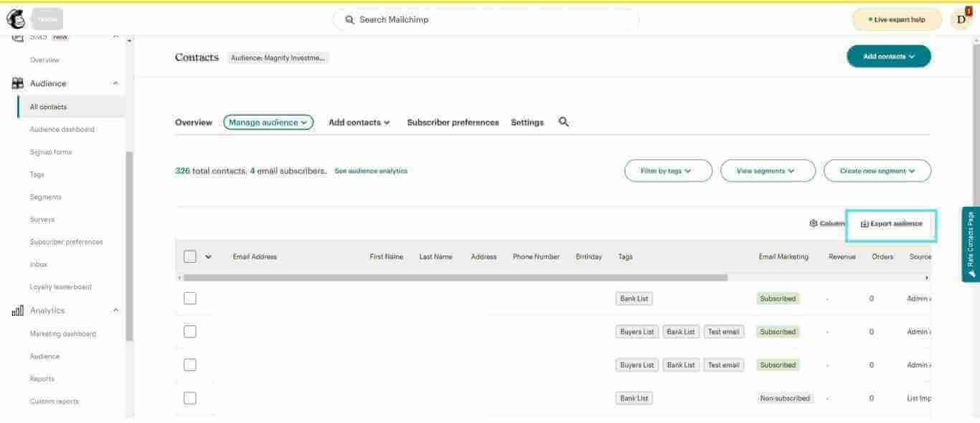
Task: Click the Tags column header
Action: 626,256
